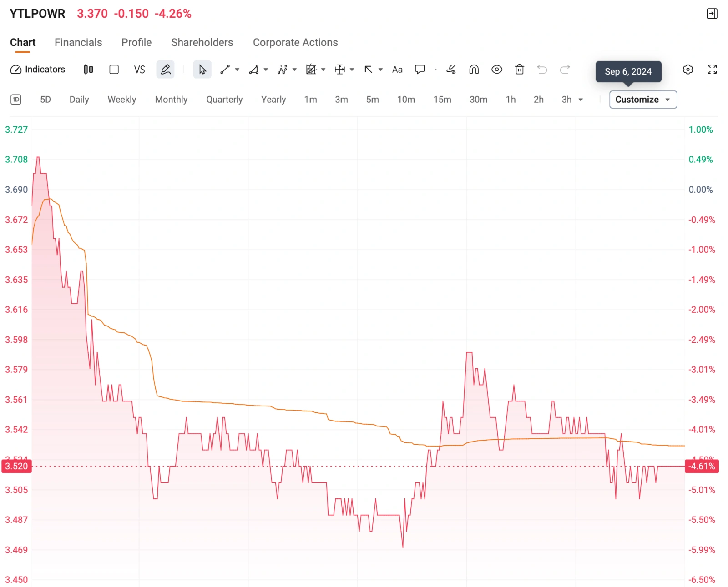Open chart settings gear icon
Image resolution: width=728 pixels, height=587 pixels.
point(688,70)
